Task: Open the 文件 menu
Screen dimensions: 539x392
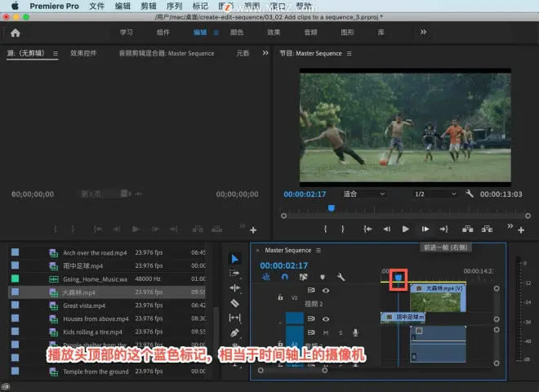Action: [x=96, y=7]
